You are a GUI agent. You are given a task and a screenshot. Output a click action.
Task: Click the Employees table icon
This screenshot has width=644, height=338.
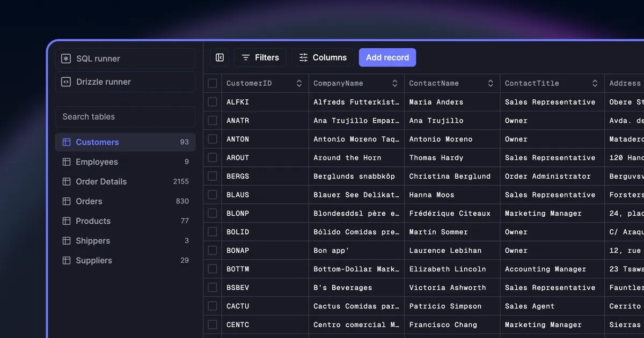(67, 162)
